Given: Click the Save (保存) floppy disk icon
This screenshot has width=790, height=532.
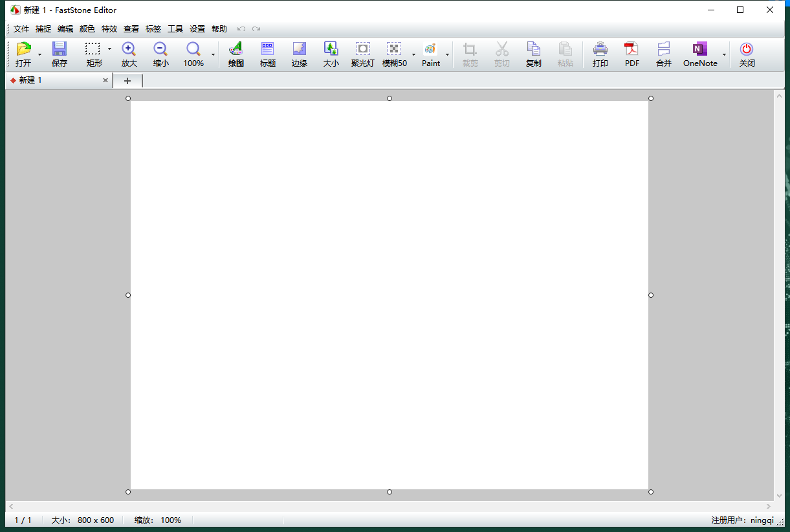Looking at the screenshot, I should pos(60,54).
